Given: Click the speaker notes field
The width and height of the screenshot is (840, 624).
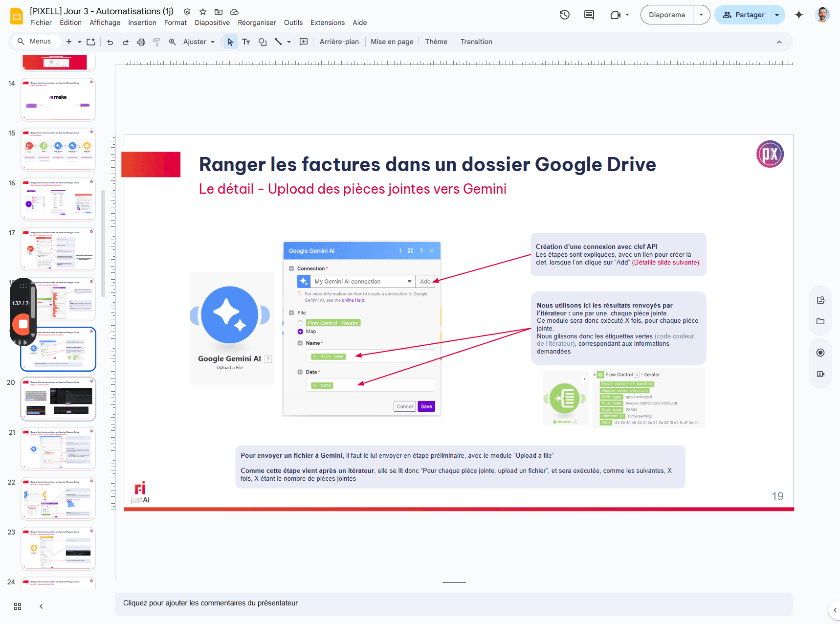Looking at the screenshot, I should (x=454, y=603).
